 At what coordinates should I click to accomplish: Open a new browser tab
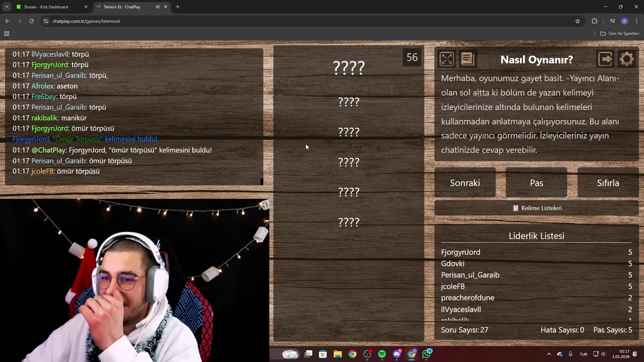pyautogui.click(x=178, y=7)
